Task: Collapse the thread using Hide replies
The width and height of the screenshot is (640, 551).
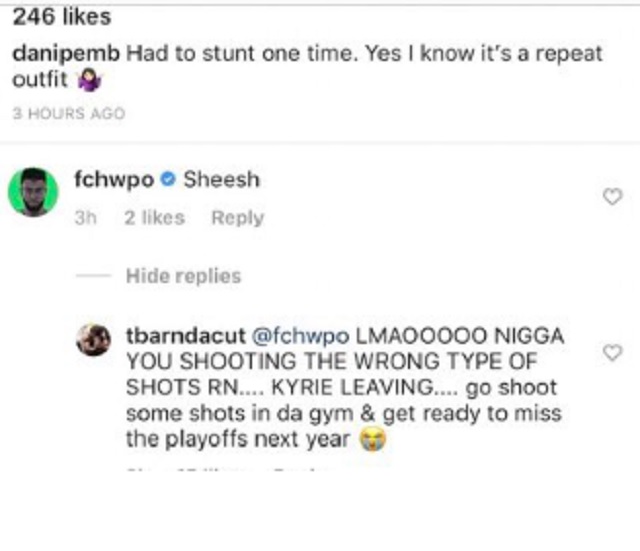Action: point(184,276)
